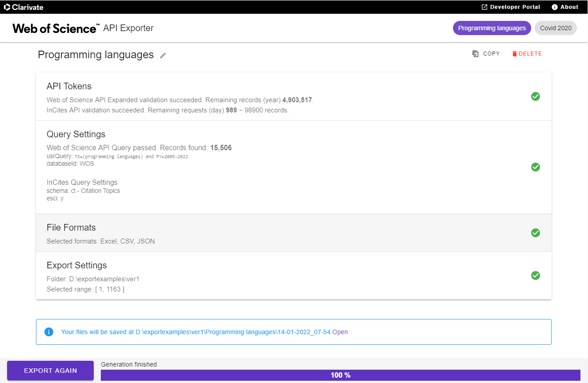Expand the Export Settings section
The width and height of the screenshot is (588, 383).
[294, 275]
